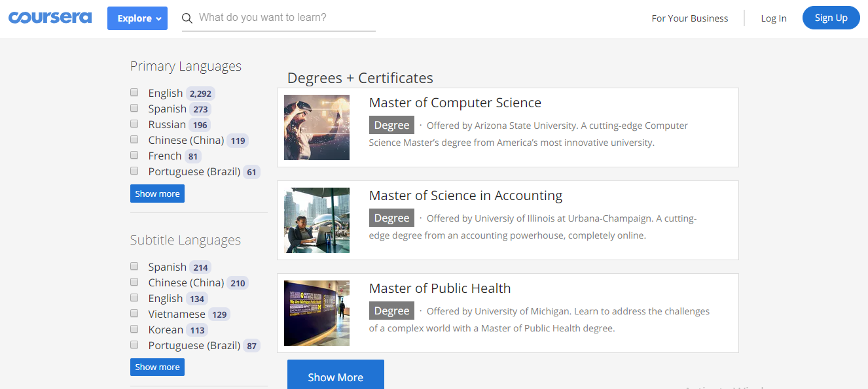Click the large Show More degrees button
Image resolution: width=868 pixels, height=389 pixels.
336,375
